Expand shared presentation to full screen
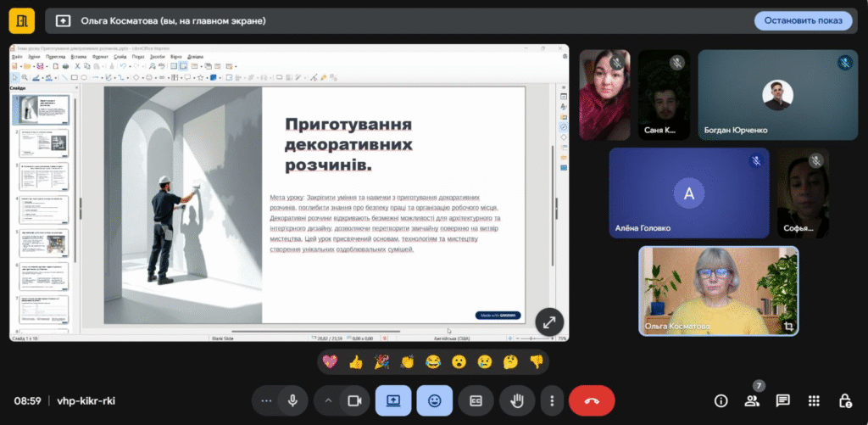The width and height of the screenshot is (868, 425). click(548, 322)
